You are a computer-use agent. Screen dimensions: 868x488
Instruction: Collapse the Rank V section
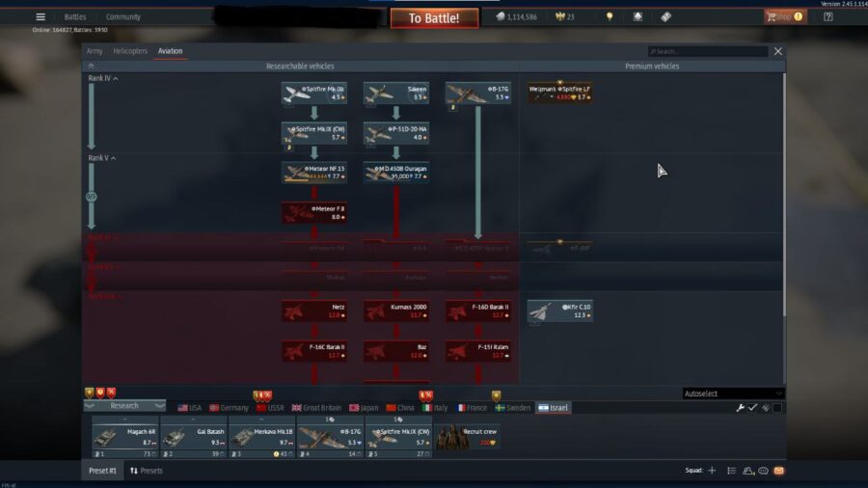pos(101,158)
